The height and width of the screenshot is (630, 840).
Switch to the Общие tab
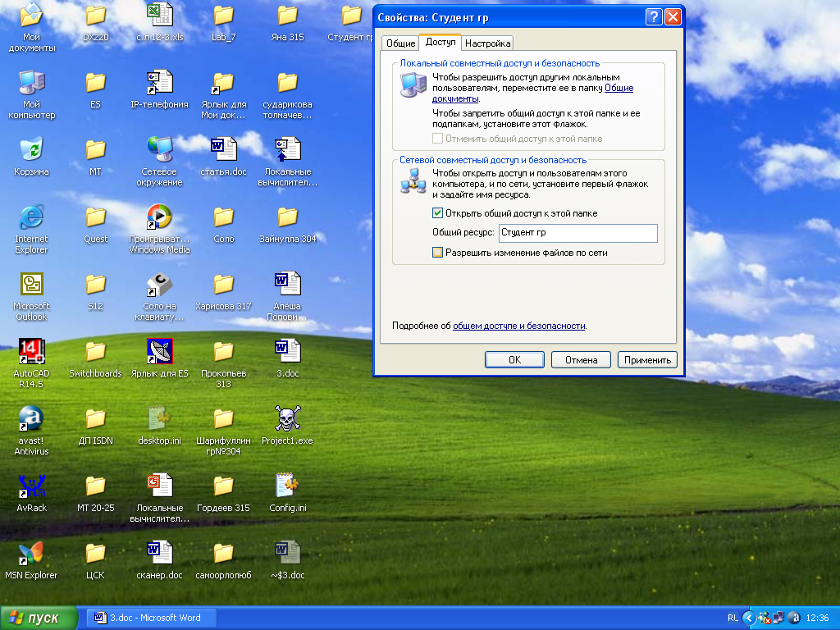(400, 43)
